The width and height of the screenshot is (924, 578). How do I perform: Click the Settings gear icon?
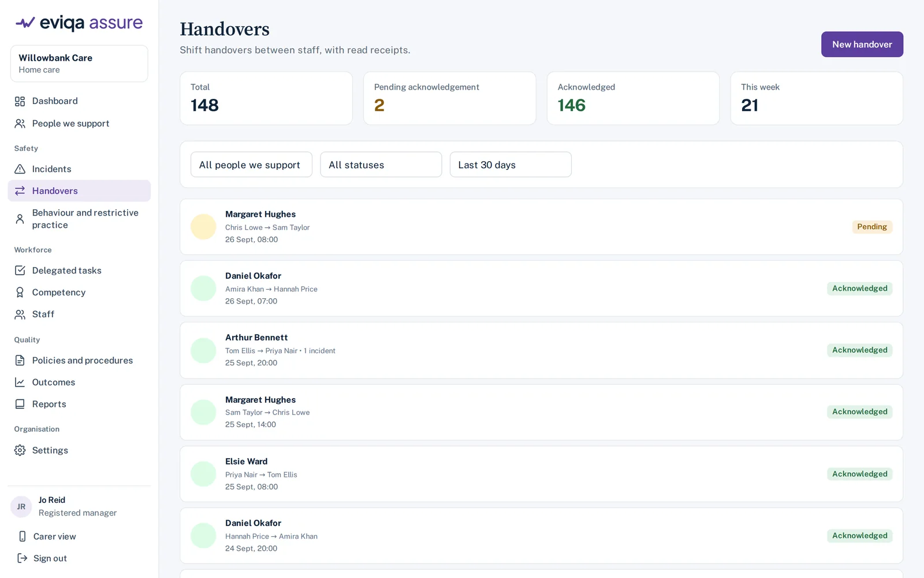20,450
